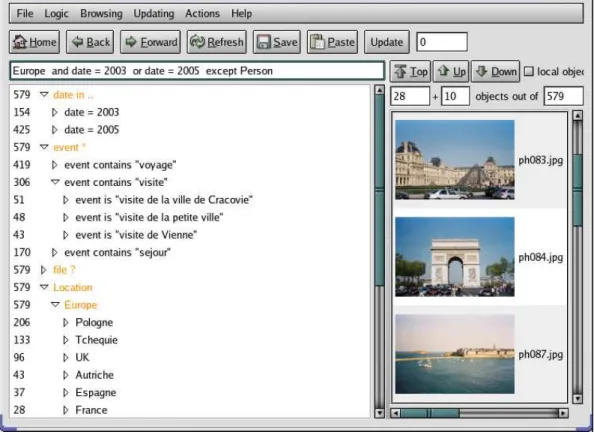Click the query field with 'Europe and date = 2003'
The width and height of the screenshot is (594, 435).
click(197, 71)
